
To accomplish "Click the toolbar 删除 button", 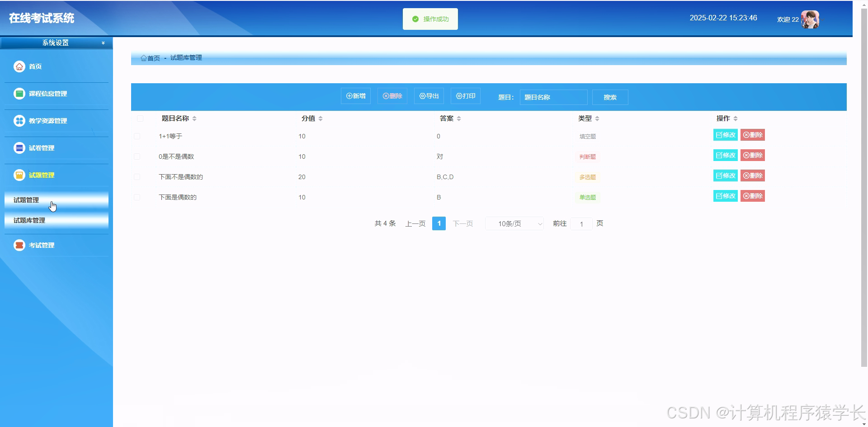I will [x=392, y=96].
